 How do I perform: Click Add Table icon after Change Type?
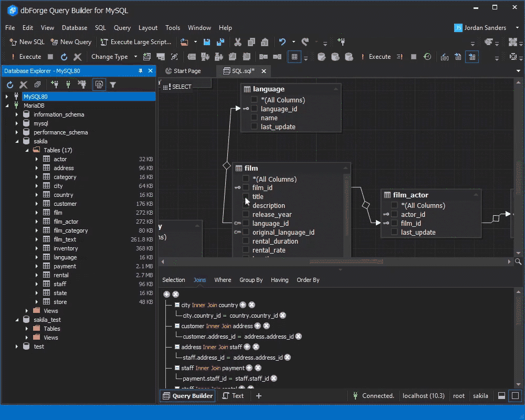(147, 57)
